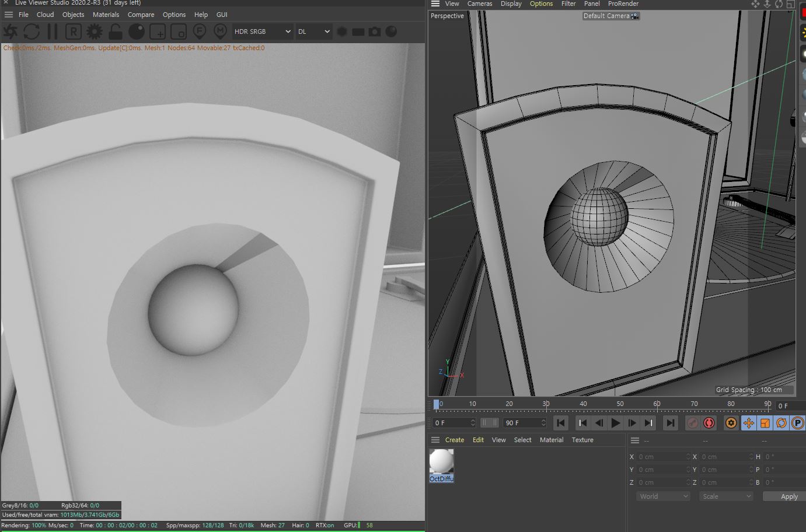The height and width of the screenshot is (532, 806).
Task: Click the viewport move-camera arrows icon
Action: point(755,4)
